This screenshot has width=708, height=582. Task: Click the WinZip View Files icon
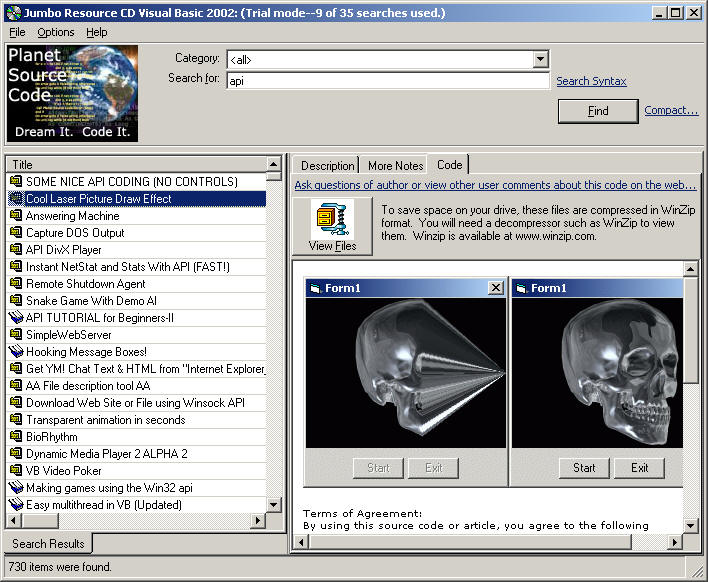point(332,219)
